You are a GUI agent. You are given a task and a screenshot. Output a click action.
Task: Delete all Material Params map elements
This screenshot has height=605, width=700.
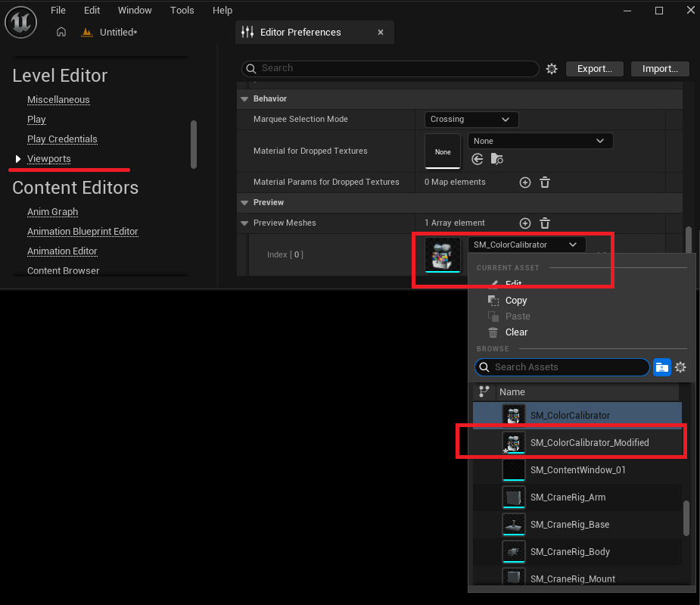click(x=545, y=182)
